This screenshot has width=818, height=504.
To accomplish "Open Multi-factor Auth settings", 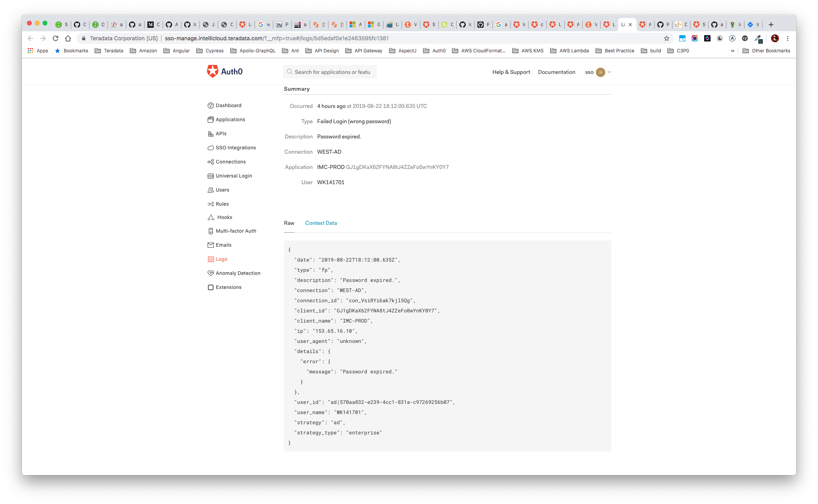I will click(236, 231).
